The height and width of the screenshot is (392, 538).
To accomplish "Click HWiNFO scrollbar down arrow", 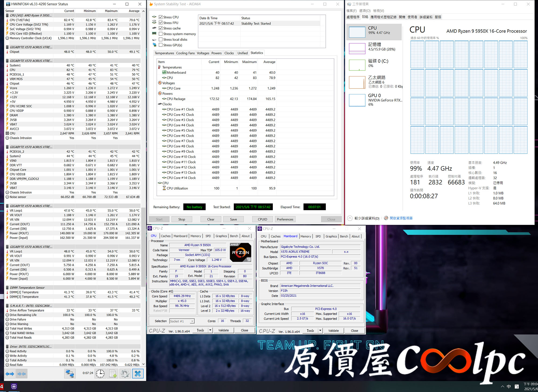I will click(x=143, y=364).
